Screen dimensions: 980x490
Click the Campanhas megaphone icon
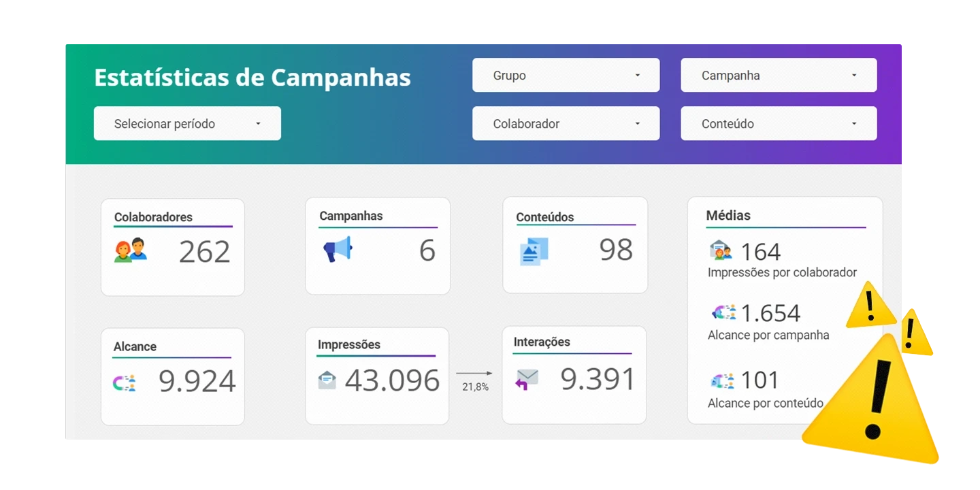(x=338, y=249)
